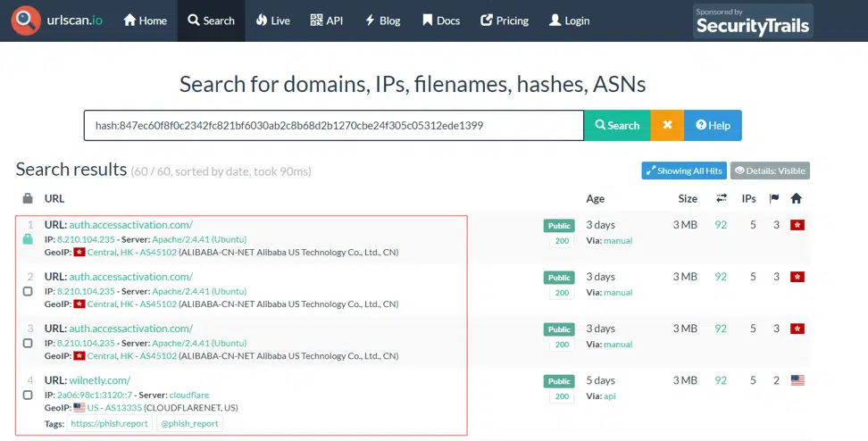Click the @phish_report tag
This screenshot has height=441, width=868.
tap(190, 424)
